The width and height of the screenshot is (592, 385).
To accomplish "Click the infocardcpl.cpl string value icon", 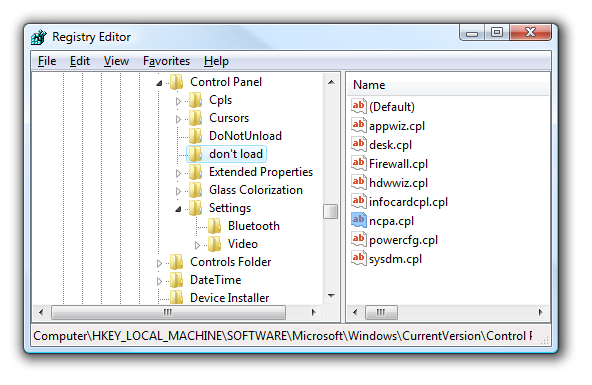I will [x=359, y=201].
